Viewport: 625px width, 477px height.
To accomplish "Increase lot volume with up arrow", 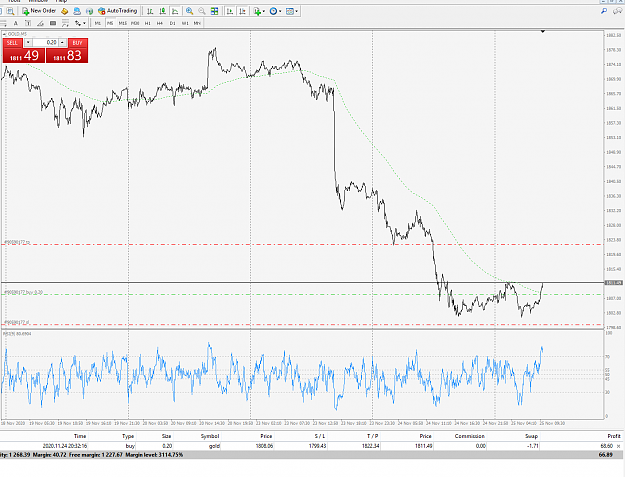I will (x=62, y=43).
